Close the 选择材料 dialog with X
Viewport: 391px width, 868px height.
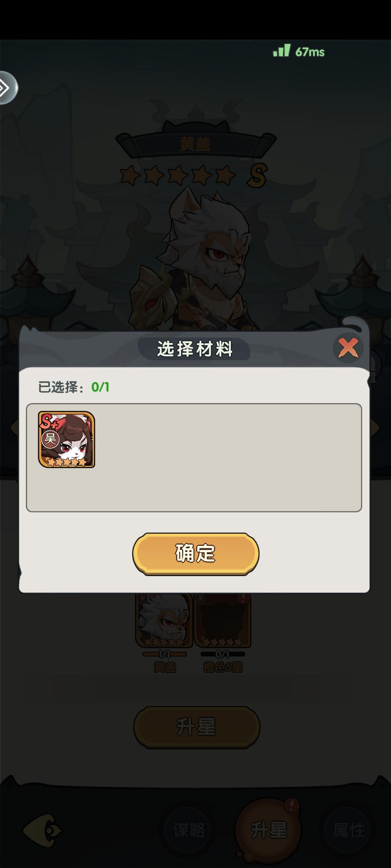coord(348,348)
